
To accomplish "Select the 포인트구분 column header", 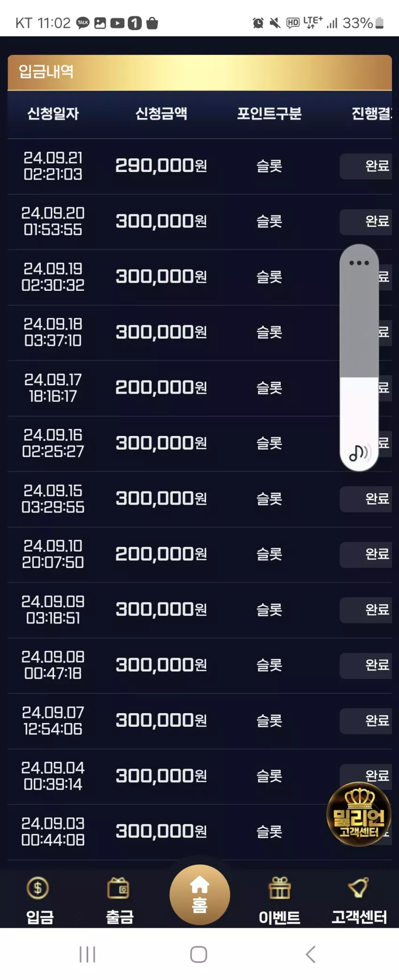I will pyautogui.click(x=269, y=113).
